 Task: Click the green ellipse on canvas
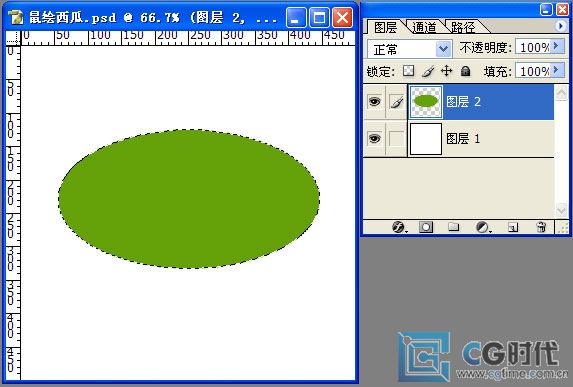[189, 198]
